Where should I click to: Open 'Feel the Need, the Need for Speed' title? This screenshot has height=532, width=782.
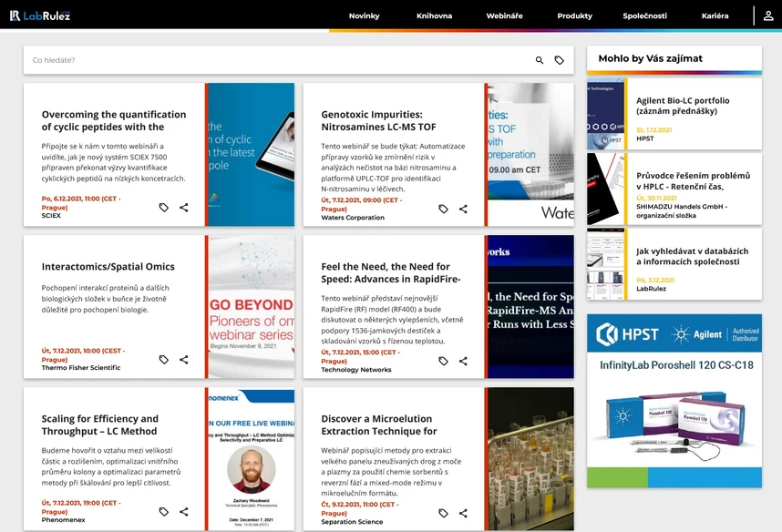[x=391, y=272]
